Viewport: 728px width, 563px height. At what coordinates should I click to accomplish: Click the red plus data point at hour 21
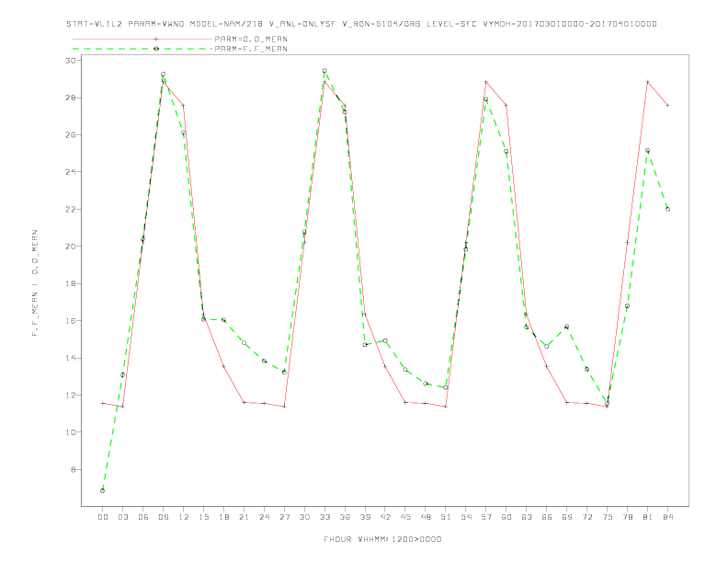tap(244, 402)
